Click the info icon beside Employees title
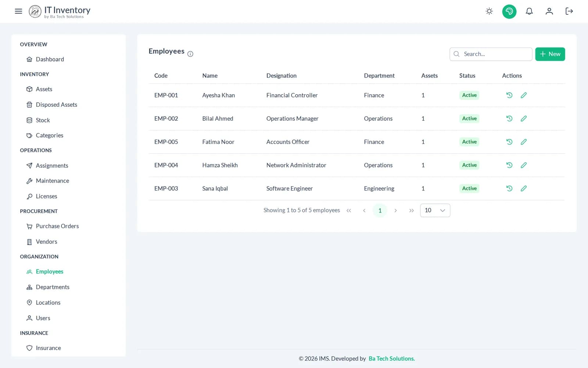Screen dimensions: 588x368 190,54
